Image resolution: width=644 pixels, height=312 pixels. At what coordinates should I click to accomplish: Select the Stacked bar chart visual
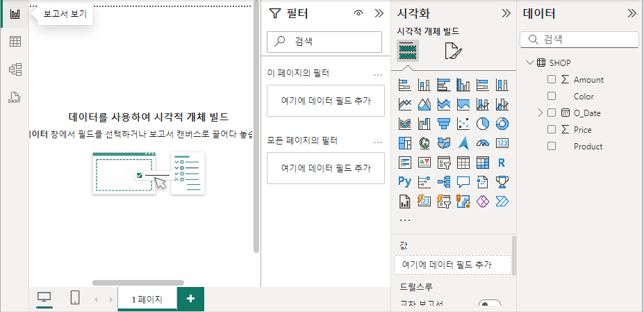pyautogui.click(x=405, y=85)
